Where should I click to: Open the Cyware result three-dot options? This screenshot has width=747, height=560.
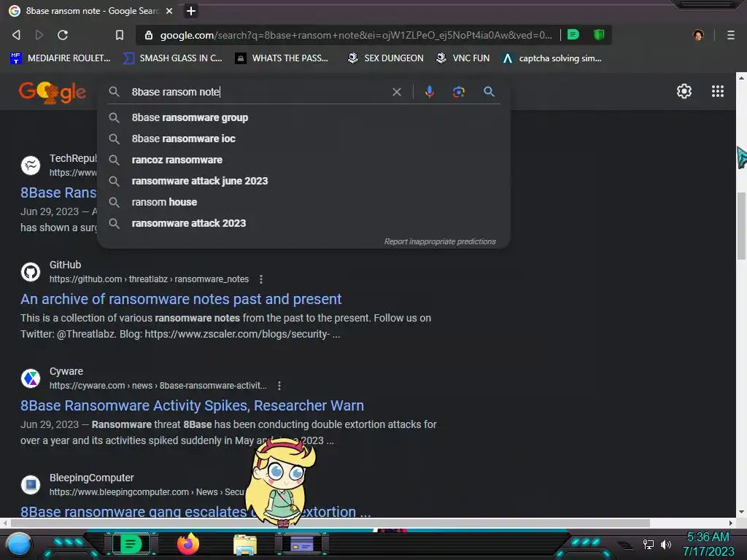[279, 386]
